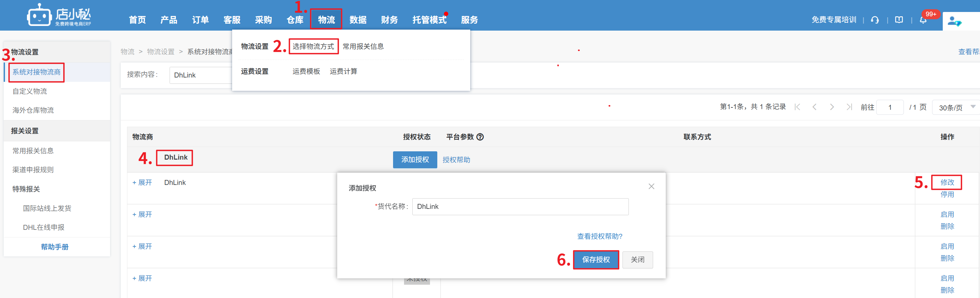Open the customer service headset icon
This screenshot has height=298, width=980.
click(875, 20)
